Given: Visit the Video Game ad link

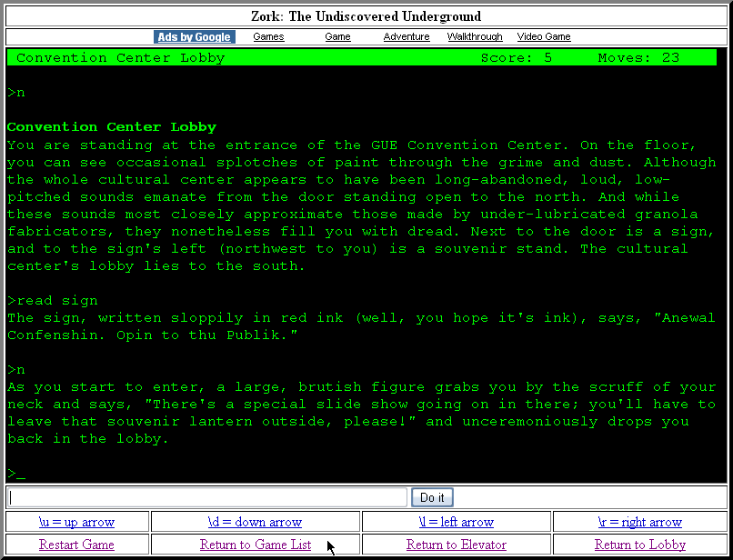Looking at the screenshot, I should pyautogui.click(x=544, y=37).
